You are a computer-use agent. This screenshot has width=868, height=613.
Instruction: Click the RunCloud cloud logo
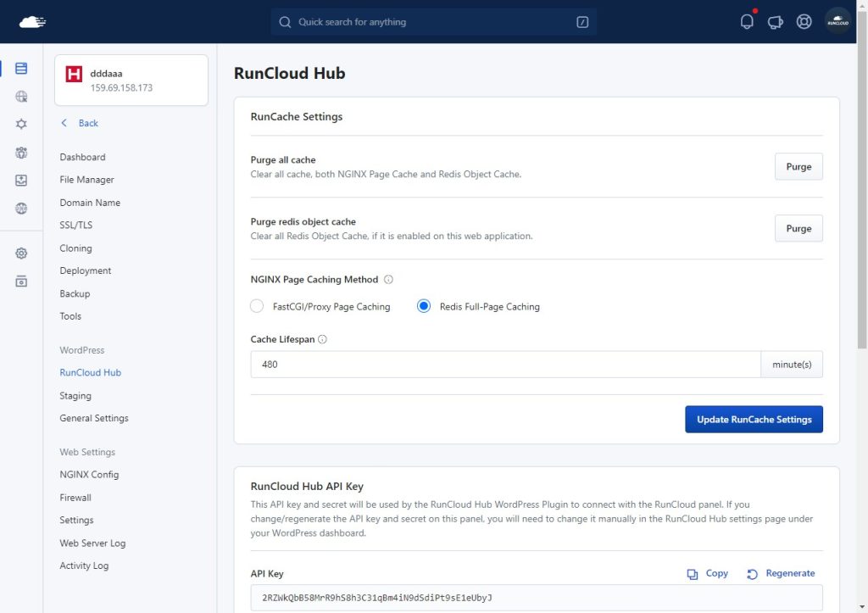[x=33, y=21]
